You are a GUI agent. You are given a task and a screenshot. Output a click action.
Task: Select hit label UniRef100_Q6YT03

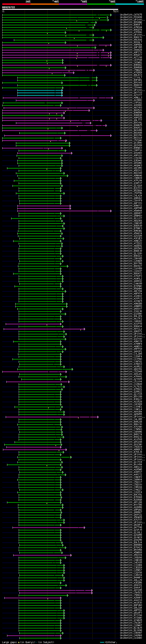[x=131, y=93]
